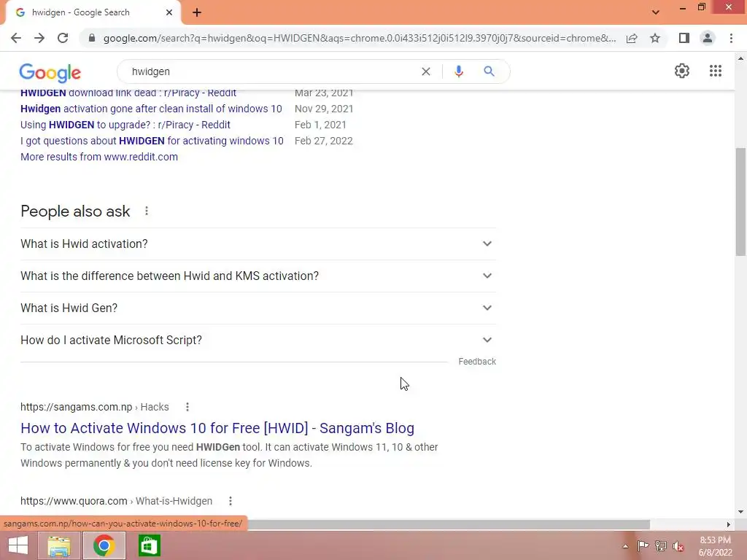Open Google quick settings gear
747x560 pixels.
pos(682,71)
